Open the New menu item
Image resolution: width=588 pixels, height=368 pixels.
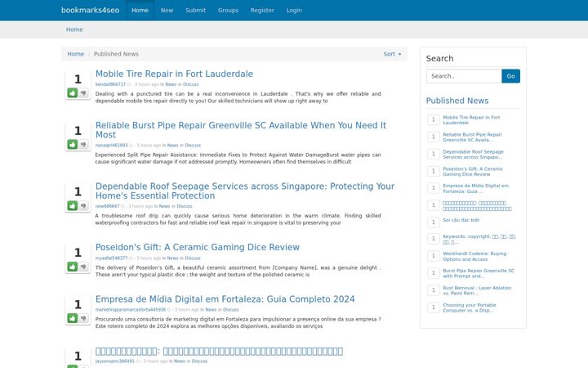(x=167, y=10)
